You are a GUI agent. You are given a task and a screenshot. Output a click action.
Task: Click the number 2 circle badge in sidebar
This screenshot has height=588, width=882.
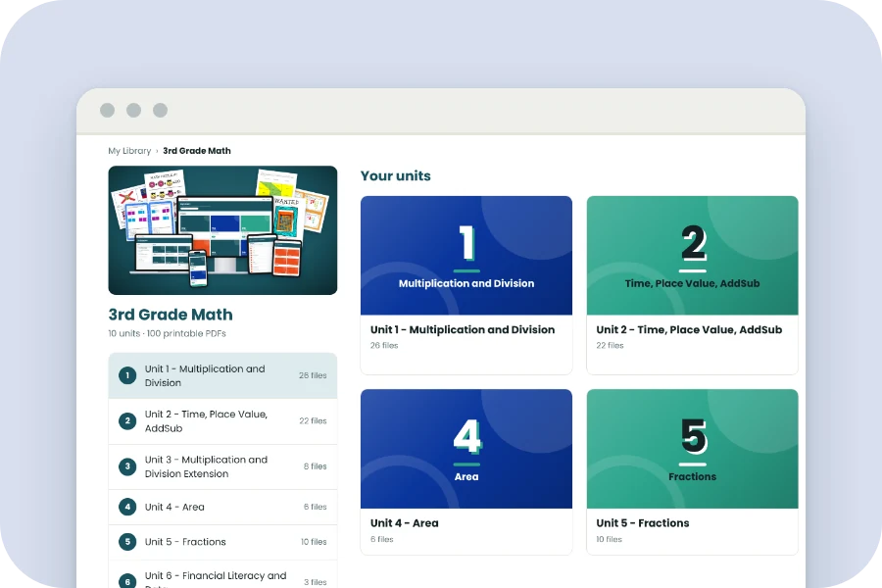[x=127, y=420]
